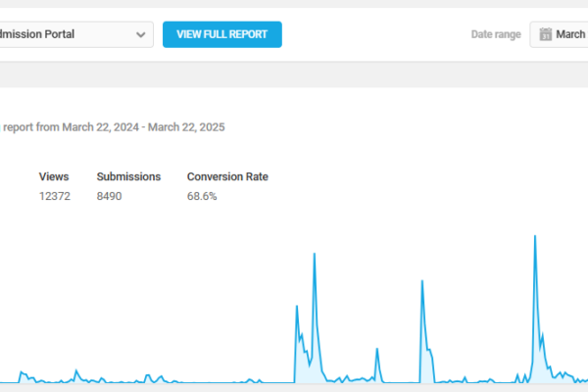Click the Date range label
The width and height of the screenshot is (588, 392).
tap(496, 34)
